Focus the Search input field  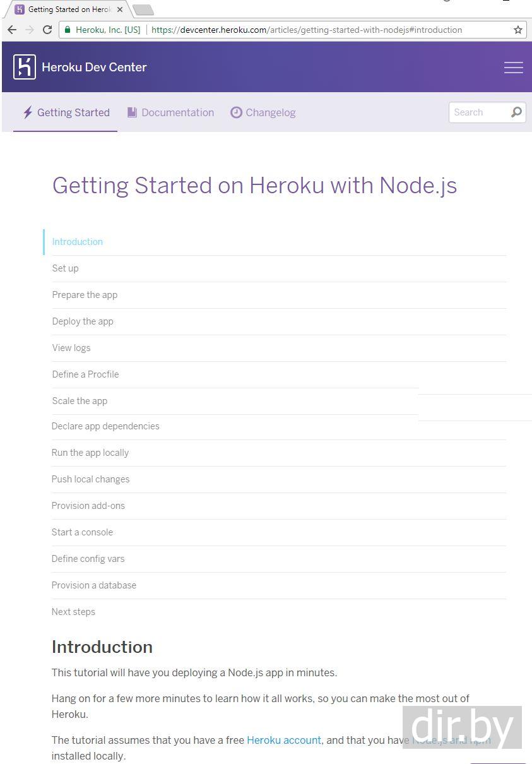[478, 112]
